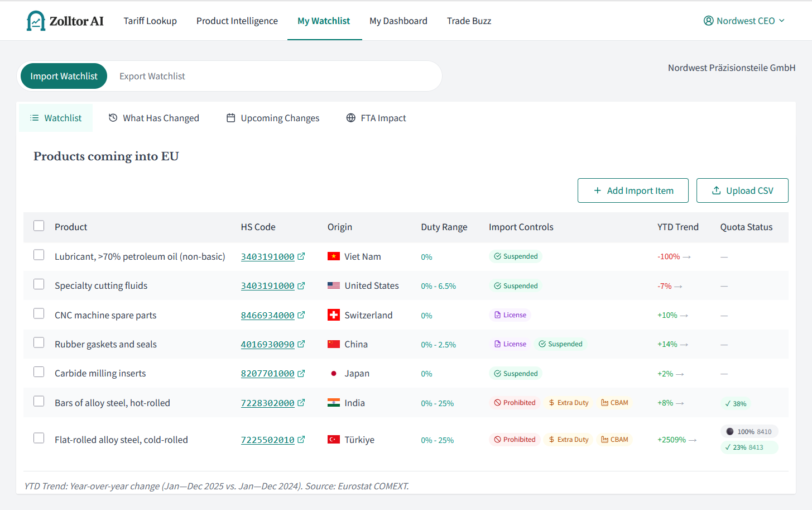Toggle the select-all checkbox in the table header
The width and height of the screenshot is (812, 510).
coord(39,226)
